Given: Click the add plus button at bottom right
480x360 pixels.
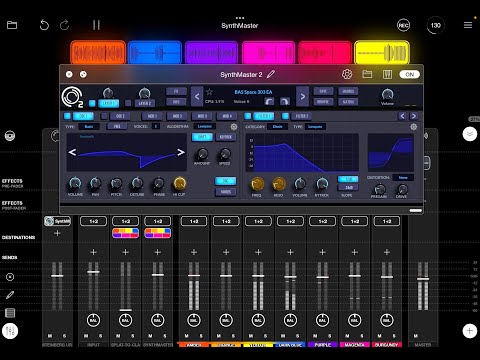Looking at the screenshot, I should pyautogui.click(x=469, y=331).
